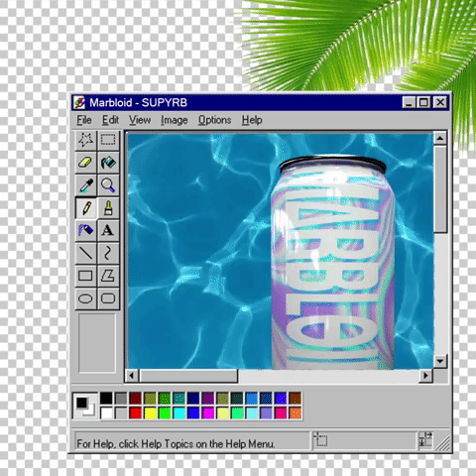Click the Marbloid can in the canvas
The height and width of the screenshot is (476, 476).
332,263
